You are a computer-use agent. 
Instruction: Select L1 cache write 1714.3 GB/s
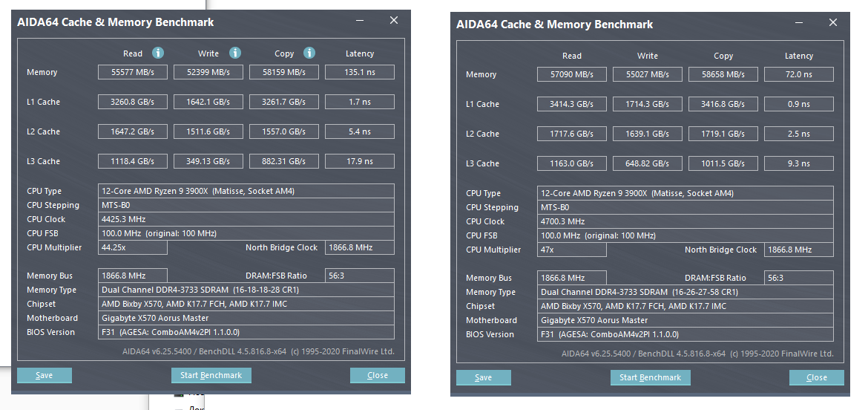[x=648, y=104]
